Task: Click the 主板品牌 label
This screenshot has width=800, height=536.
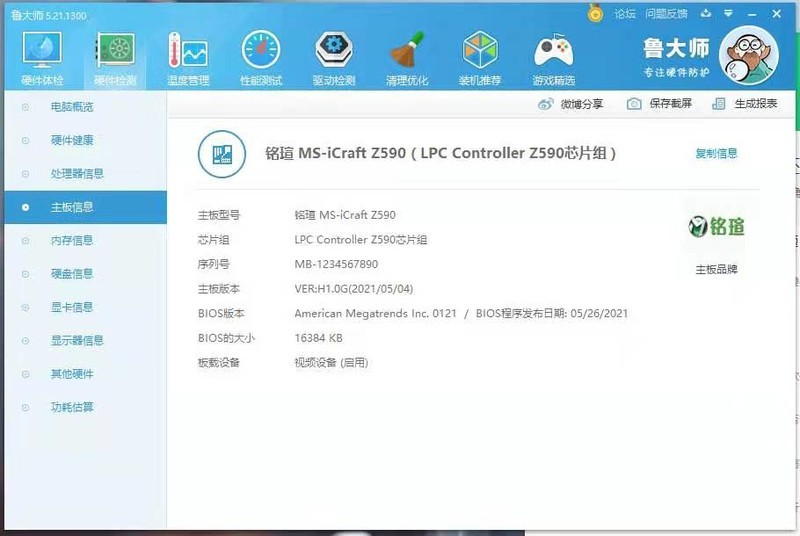Action: pyautogui.click(x=716, y=269)
